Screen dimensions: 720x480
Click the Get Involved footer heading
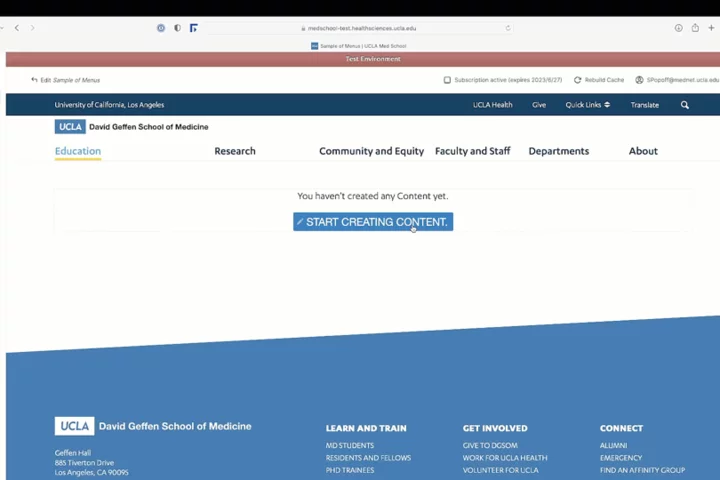[495, 428]
